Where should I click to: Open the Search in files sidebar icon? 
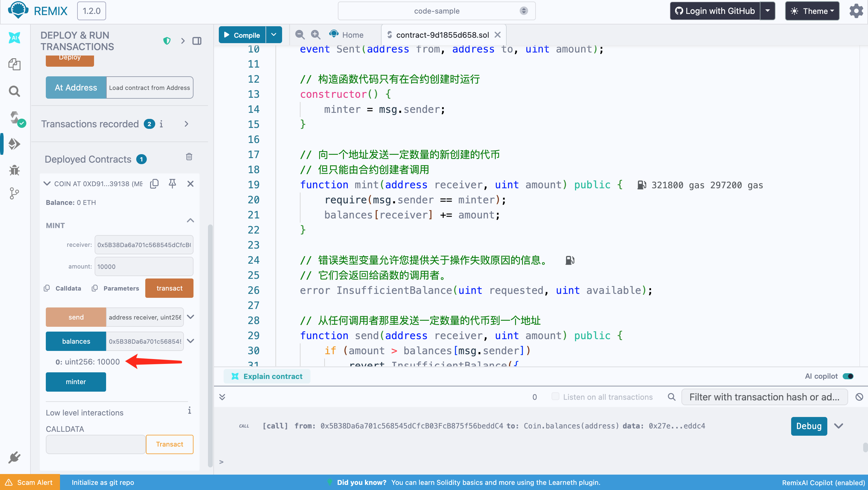tap(14, 91)
